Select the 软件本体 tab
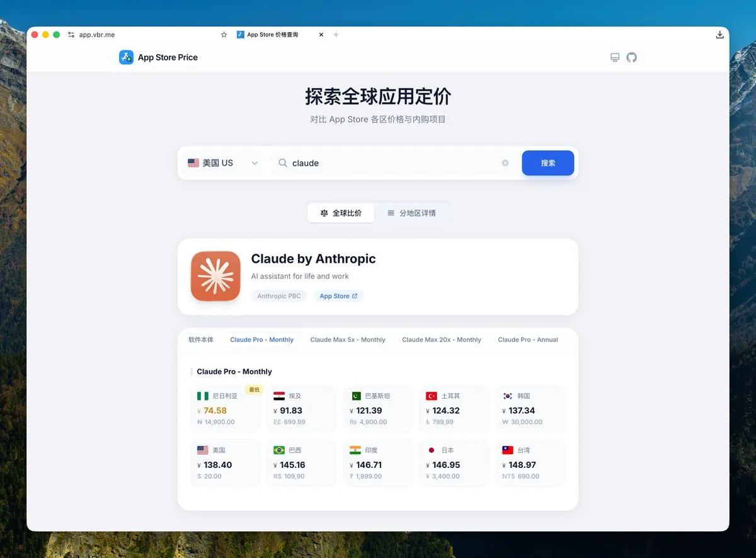 point(201,339)
